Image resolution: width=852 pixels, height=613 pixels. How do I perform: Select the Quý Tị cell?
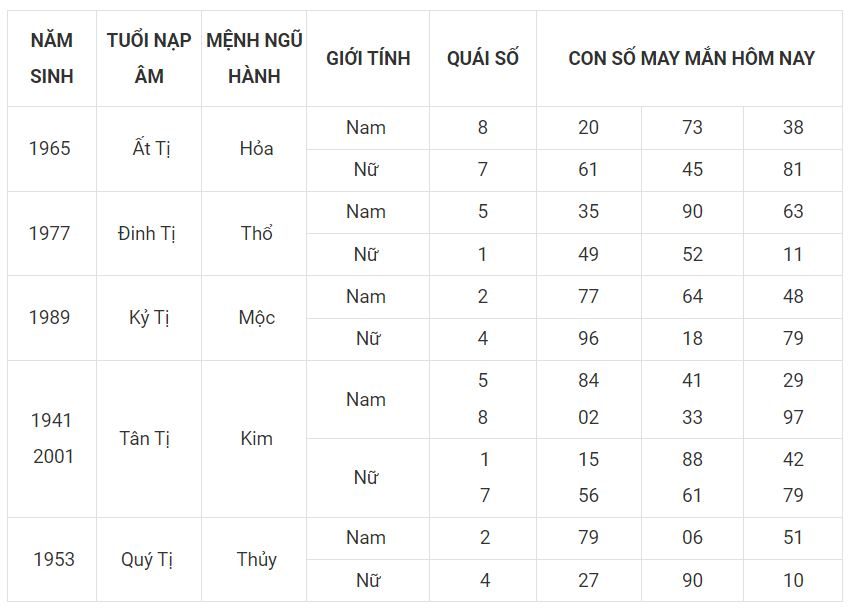148,559
